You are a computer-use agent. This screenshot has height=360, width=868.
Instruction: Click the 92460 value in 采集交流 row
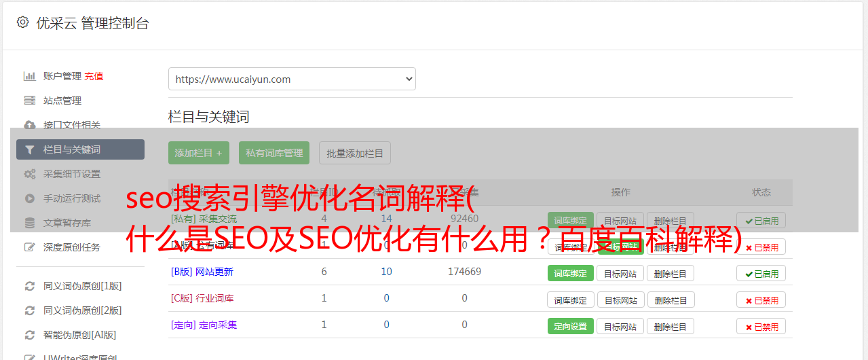point(464,219)
